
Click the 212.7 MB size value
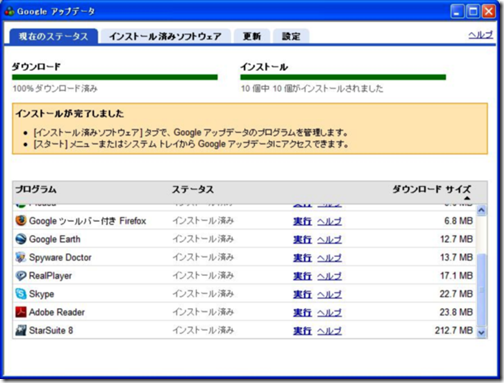[454, 330]
